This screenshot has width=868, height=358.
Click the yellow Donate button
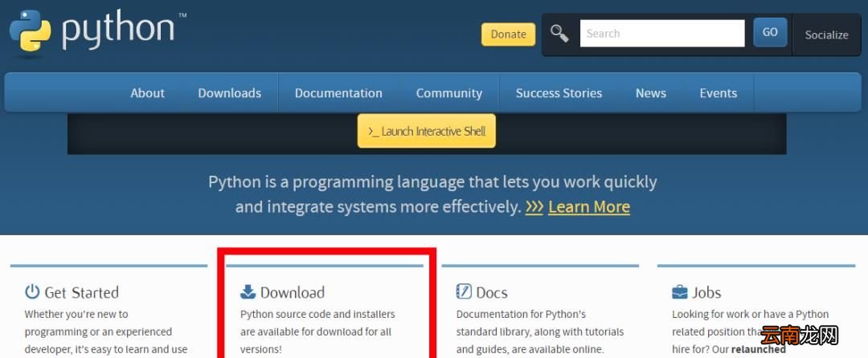pos(508,35)
